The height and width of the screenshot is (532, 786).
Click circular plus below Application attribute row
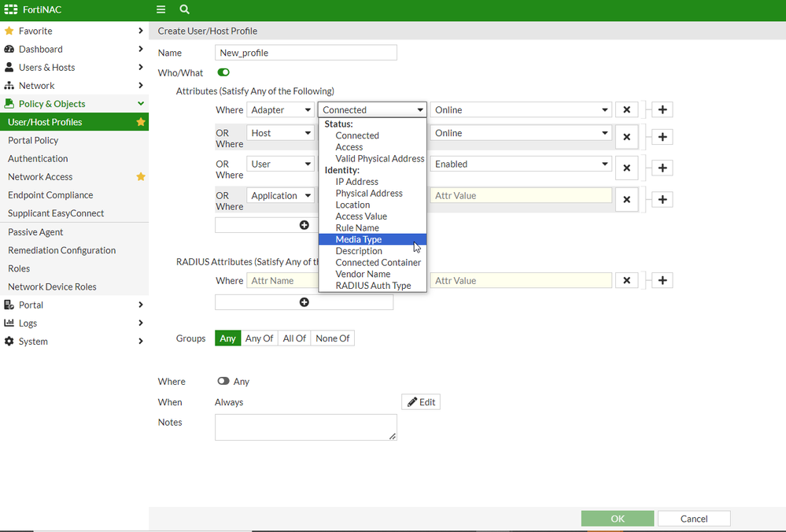point(304,225)
